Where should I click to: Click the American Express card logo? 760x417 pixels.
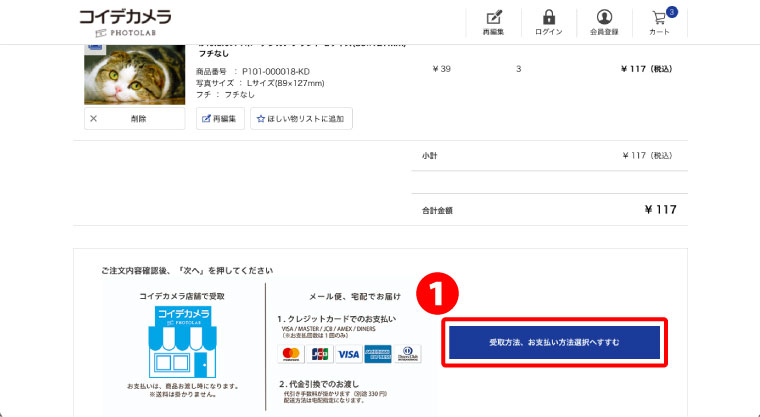point(378,354)
